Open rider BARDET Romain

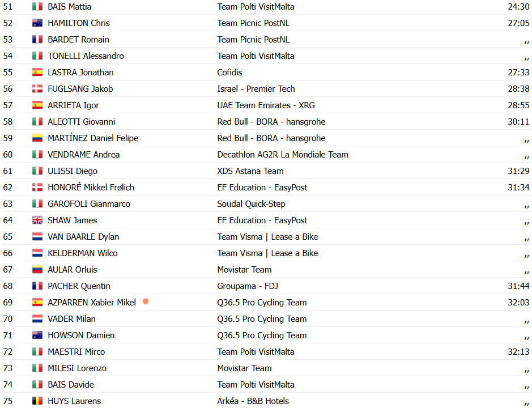tap(78, 39)
